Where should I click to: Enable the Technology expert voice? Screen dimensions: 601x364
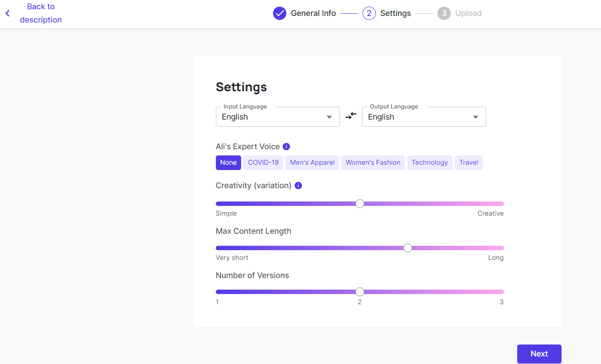pos(429,163)
